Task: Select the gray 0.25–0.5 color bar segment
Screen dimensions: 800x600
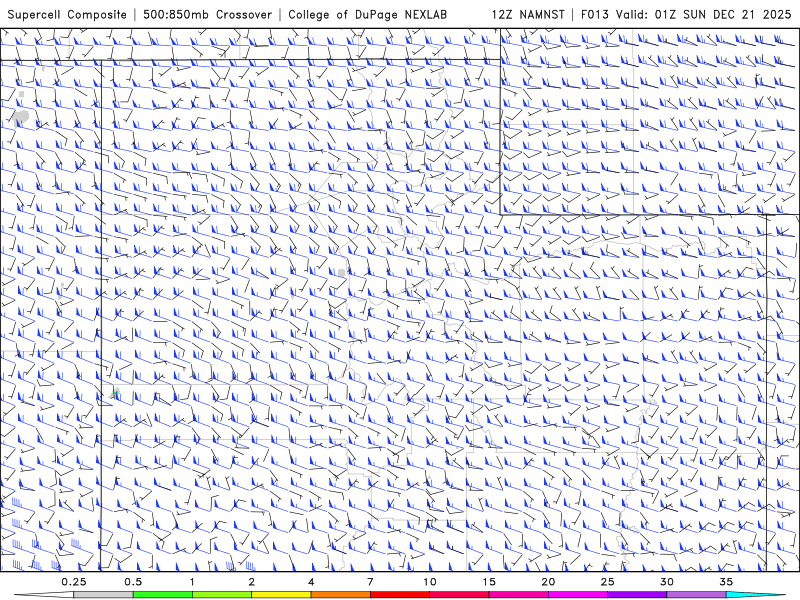Action: tap(103, 595)
